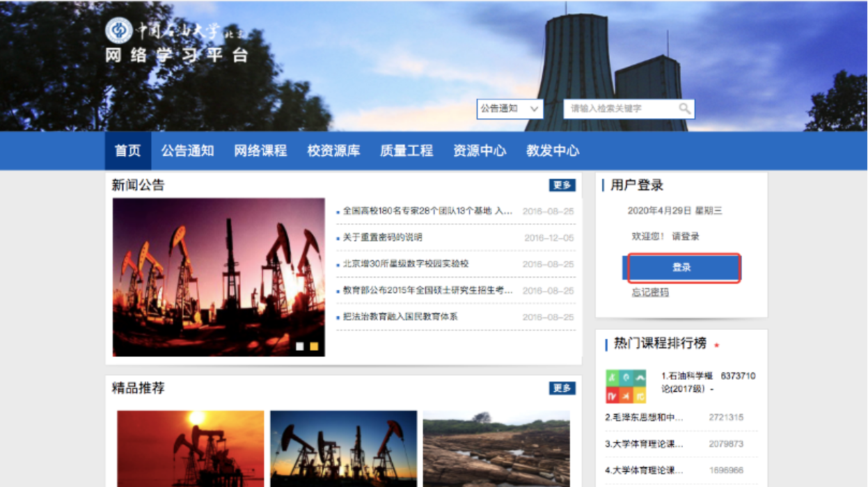Click the search magnifier icon
The image size is (868, 487).
(685, 109)
